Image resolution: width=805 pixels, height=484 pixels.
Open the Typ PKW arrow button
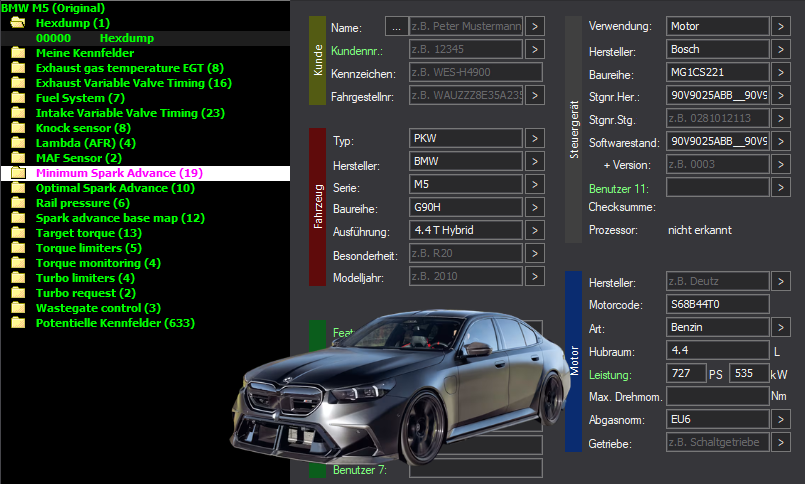[x=535, y=138]
